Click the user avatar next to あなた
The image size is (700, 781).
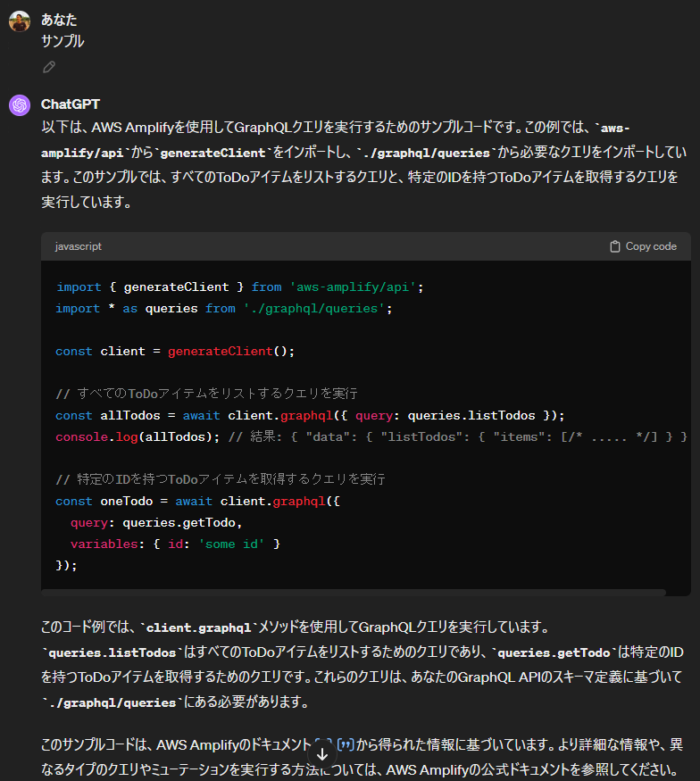20,21
